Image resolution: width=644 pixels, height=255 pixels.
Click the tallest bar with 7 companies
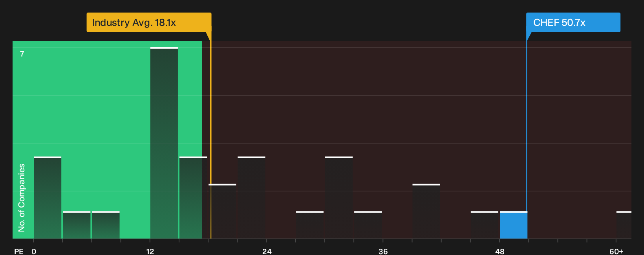click(x=164, y=143)
